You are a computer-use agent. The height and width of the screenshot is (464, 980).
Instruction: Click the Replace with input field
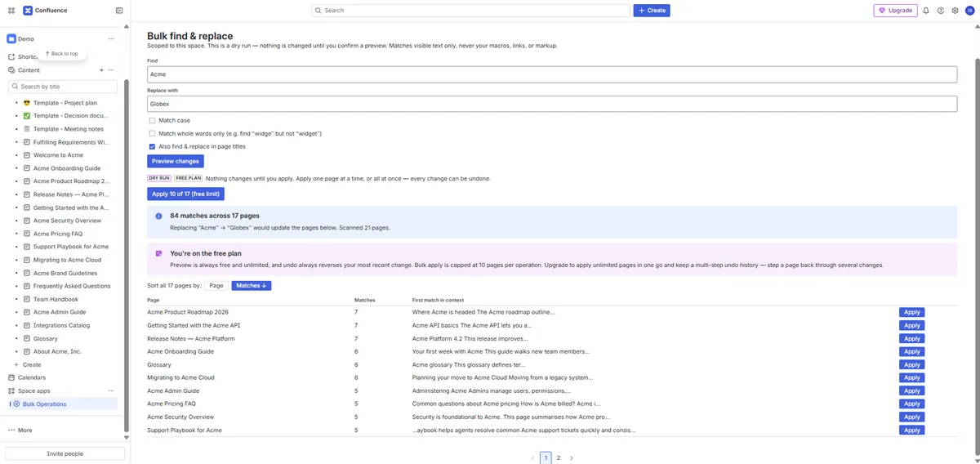(x=552, y=104)
